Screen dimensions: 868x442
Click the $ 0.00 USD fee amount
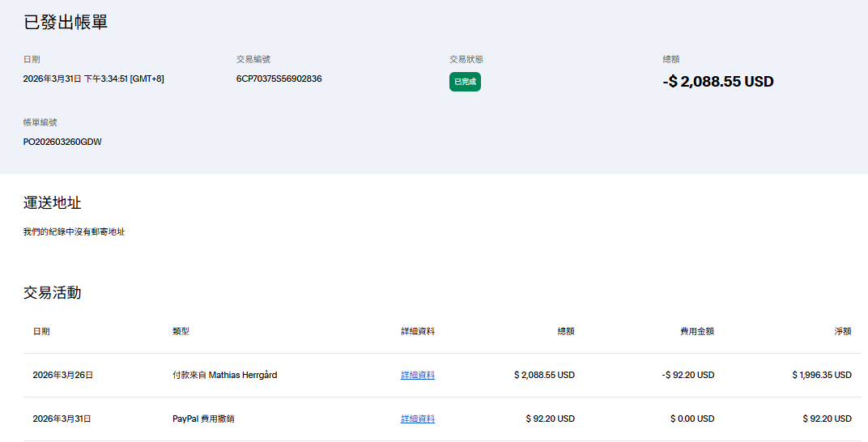[691, 419]
